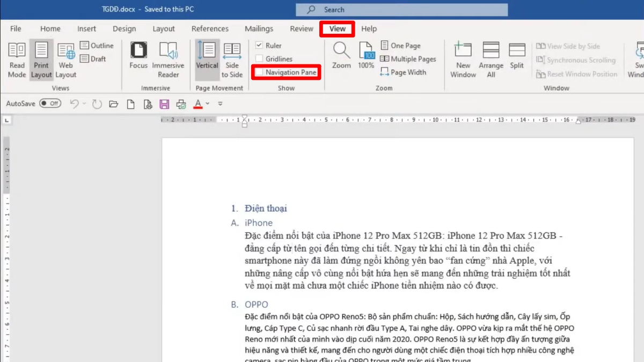Split the document window
The image size is (644, 362).
point(517,56)
